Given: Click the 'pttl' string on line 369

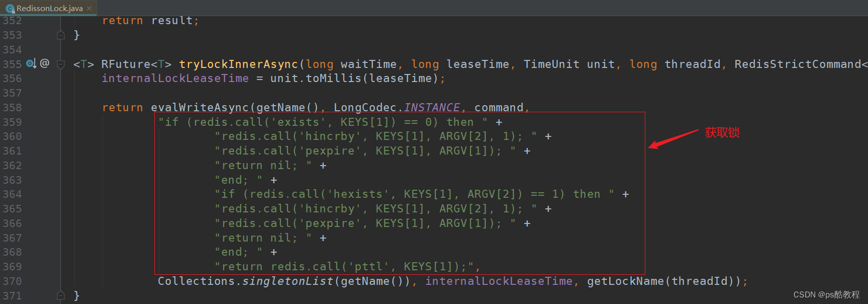Looking at the screenshot, I should (x=369, y=267).
